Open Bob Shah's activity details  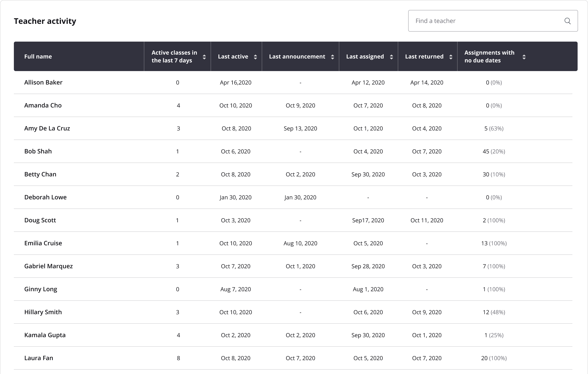38,151
